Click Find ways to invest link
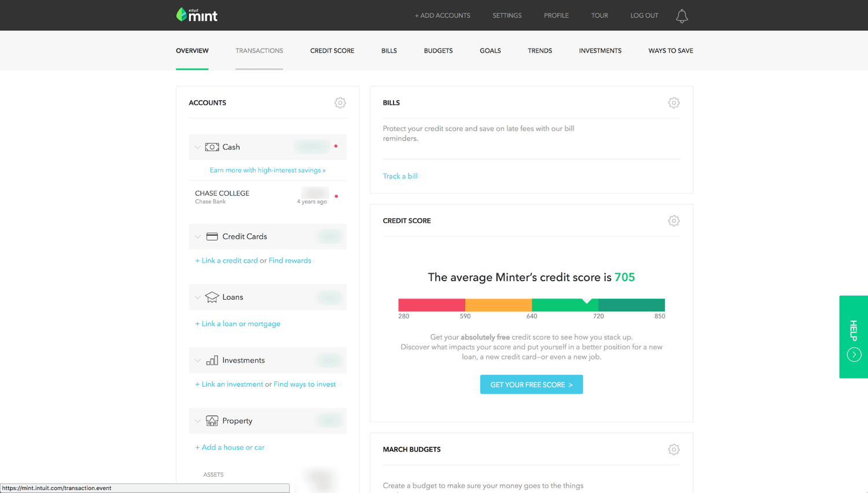This screenshot has width=868, height=493. coord(304,384)
